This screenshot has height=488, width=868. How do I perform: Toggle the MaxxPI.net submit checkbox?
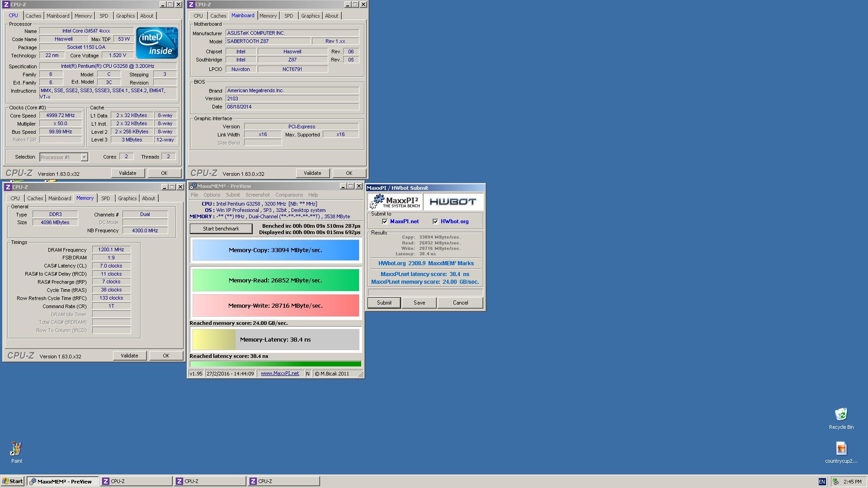point(385,221)
